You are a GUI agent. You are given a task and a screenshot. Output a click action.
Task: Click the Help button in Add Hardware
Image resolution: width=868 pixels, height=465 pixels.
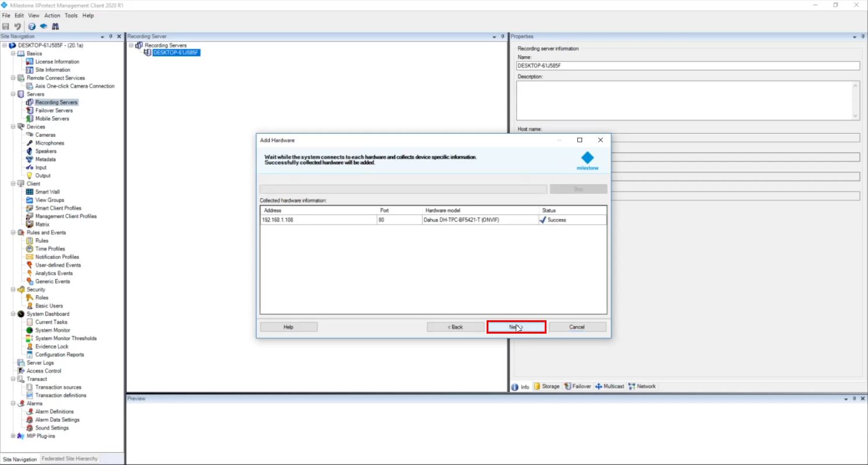pos(288,327)
